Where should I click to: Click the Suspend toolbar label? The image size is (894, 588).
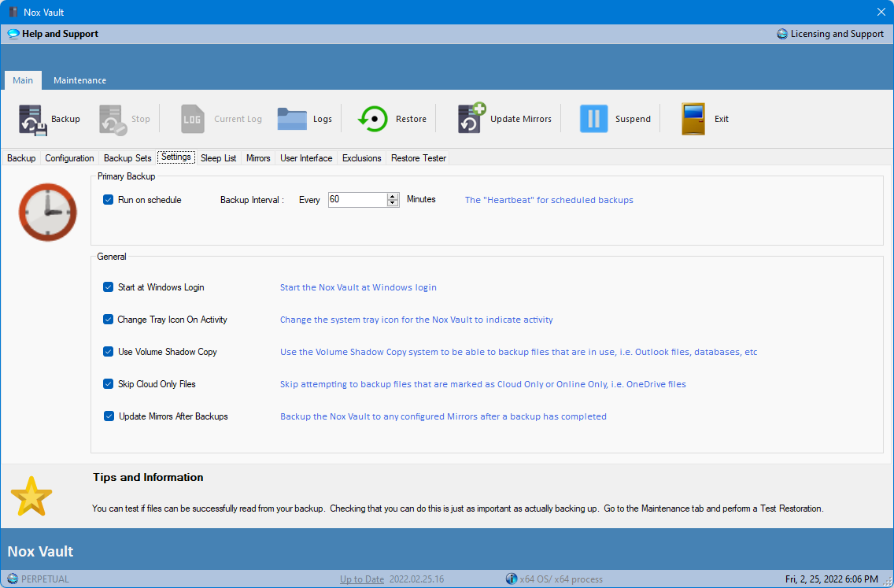click(x=633, y=119)
